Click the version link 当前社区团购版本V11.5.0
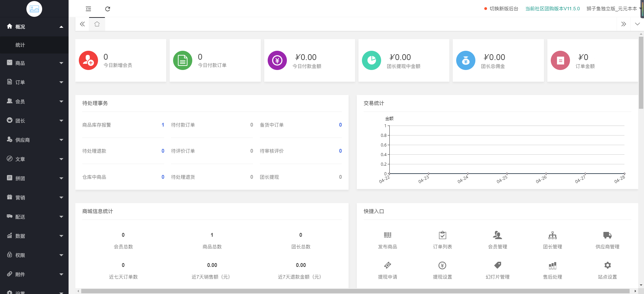The height and width of the screenshot is (294, 644). (552, 9)
